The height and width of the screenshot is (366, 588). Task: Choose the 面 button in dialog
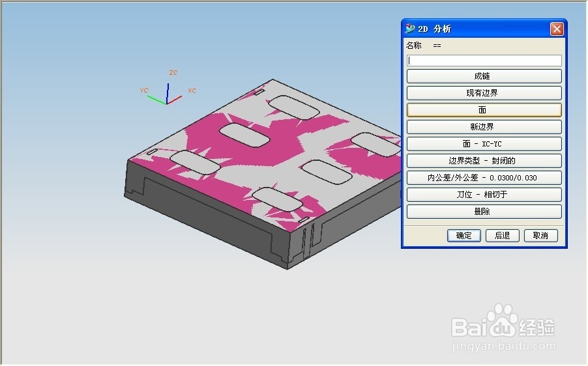click(484, 110)
